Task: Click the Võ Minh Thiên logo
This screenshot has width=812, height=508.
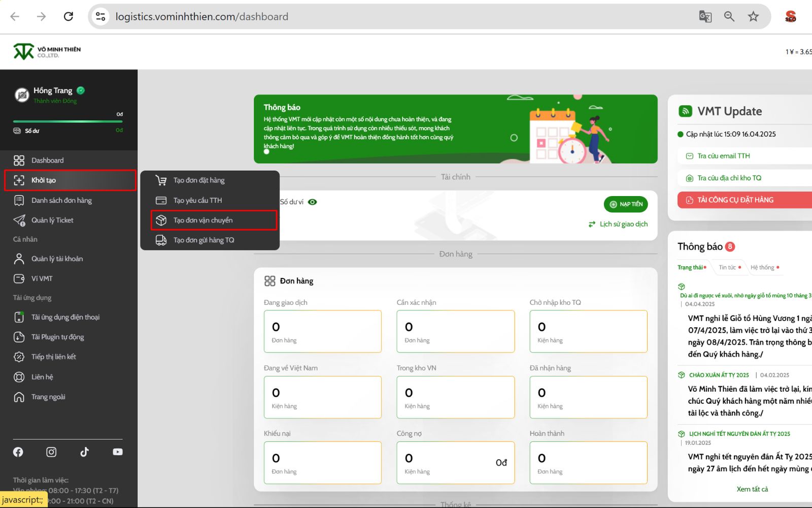Action: coord(47,52)
